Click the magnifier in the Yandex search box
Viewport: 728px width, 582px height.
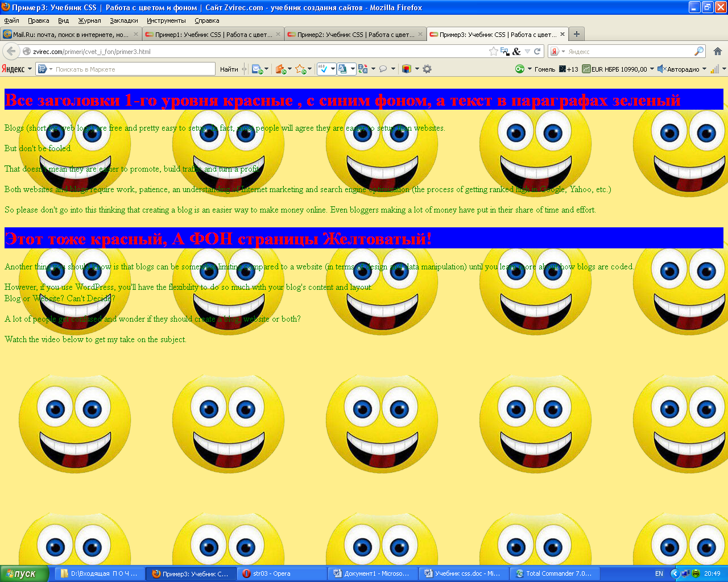pos(699,51)
